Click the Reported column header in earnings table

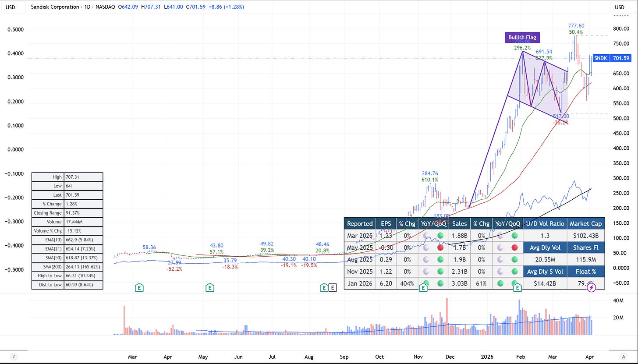coord(360,223)
